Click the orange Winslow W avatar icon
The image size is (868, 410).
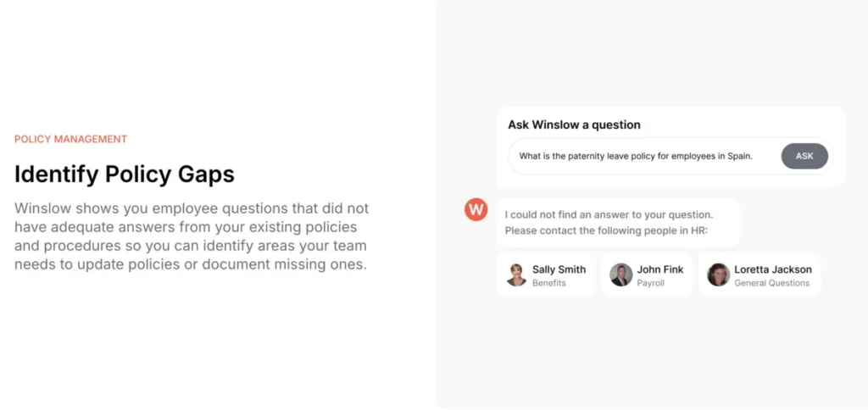click(476, 209)
